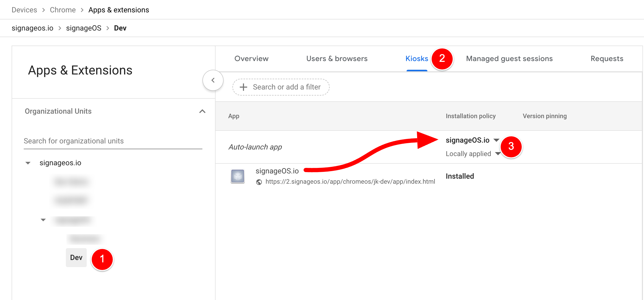Collapse the Organizational Units section
Screen dimensions: 644x300
coord(202,111)
